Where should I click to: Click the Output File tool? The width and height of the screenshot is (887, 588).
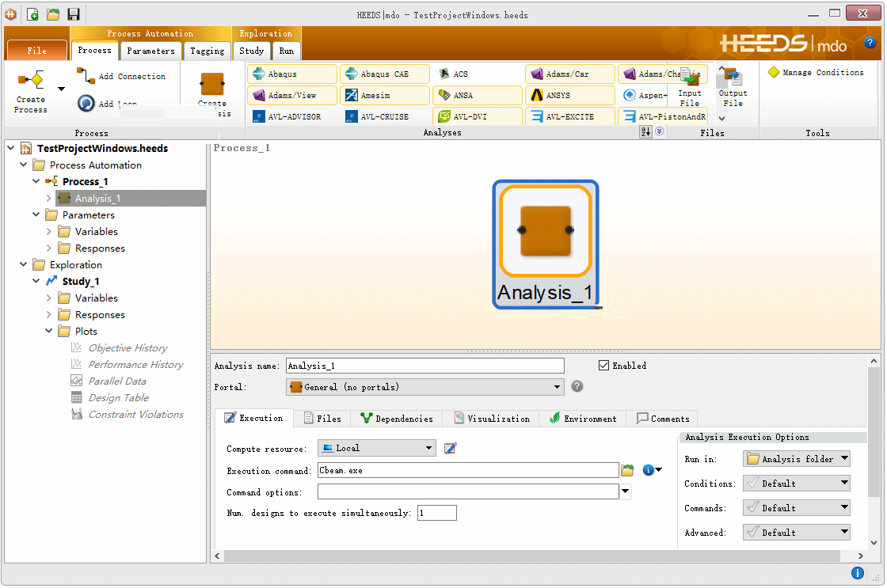[733, 87]
